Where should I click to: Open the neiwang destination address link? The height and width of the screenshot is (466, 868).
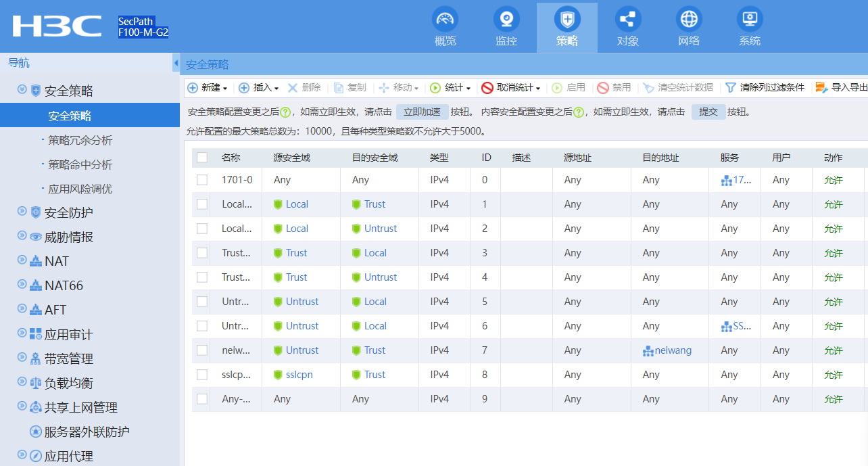point(673,350)
